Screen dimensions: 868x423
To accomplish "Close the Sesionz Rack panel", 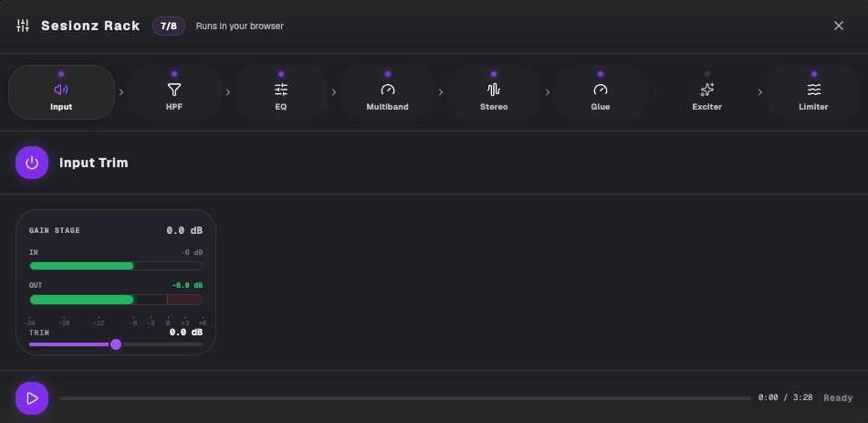I will [x=839, y=26].
